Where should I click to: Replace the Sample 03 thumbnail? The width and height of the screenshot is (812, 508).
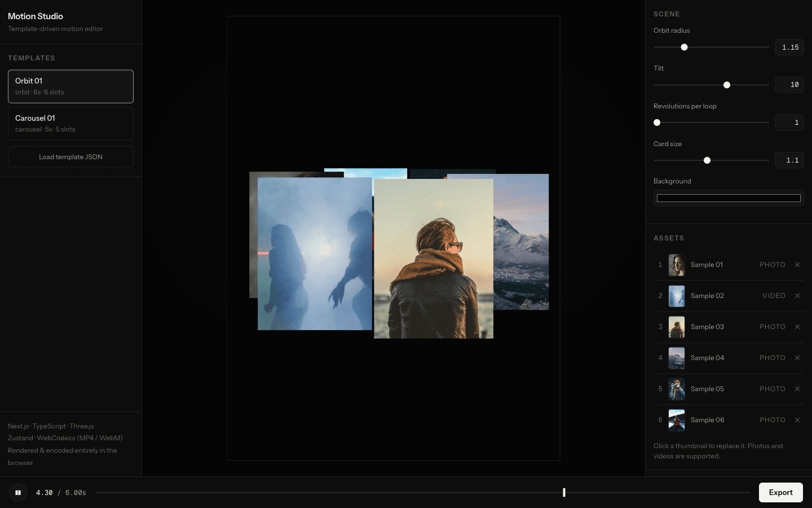tap(677, 327)
